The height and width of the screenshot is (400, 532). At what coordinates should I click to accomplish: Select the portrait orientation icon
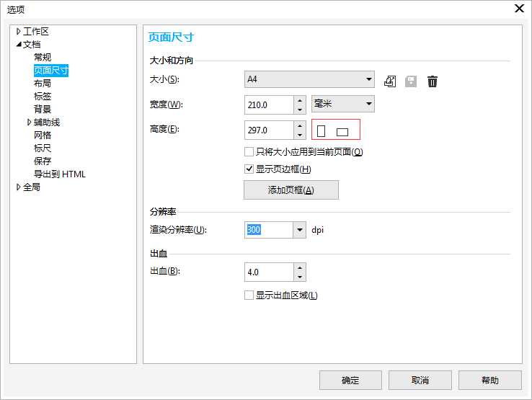point(322,130)
